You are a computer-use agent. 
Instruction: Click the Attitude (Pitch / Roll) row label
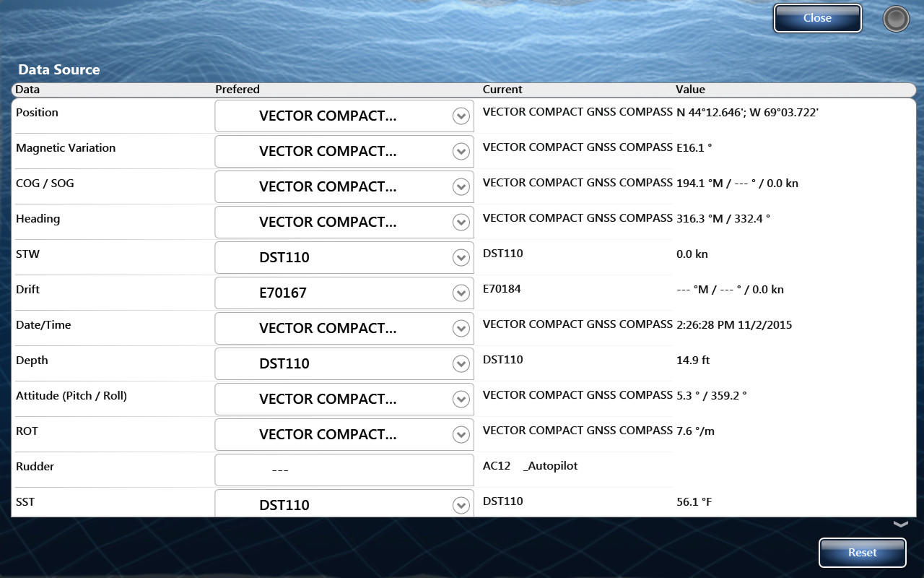pyautogui.click(x=71, y=395)
